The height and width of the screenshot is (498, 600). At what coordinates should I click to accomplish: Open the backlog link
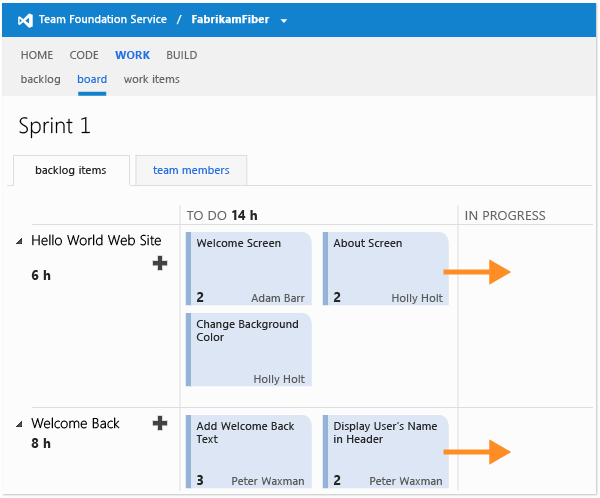point(40,79)
